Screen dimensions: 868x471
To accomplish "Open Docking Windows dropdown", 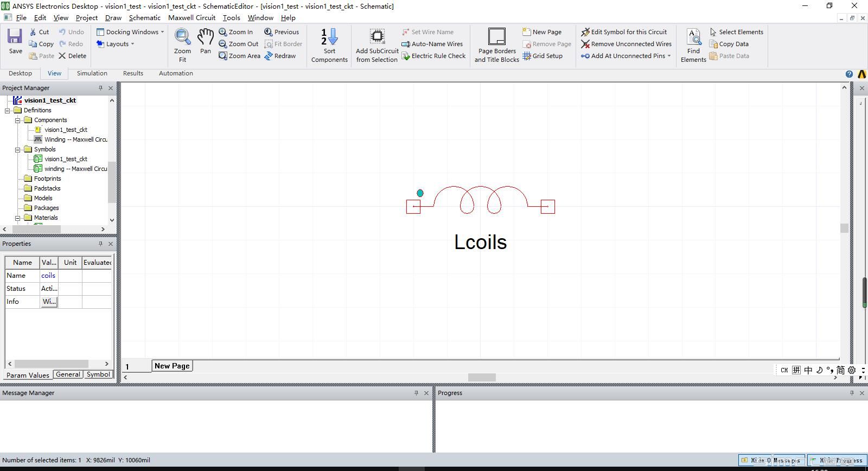I will (130, 32).
